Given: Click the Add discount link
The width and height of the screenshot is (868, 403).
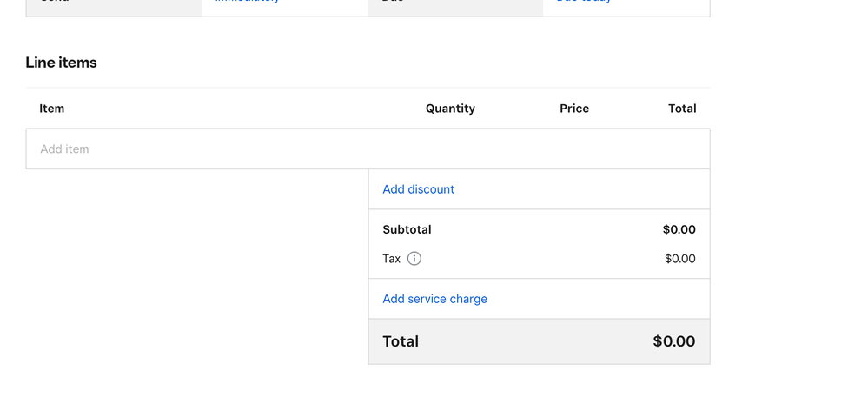Looking at the screenshot, I should click(419, 189).
